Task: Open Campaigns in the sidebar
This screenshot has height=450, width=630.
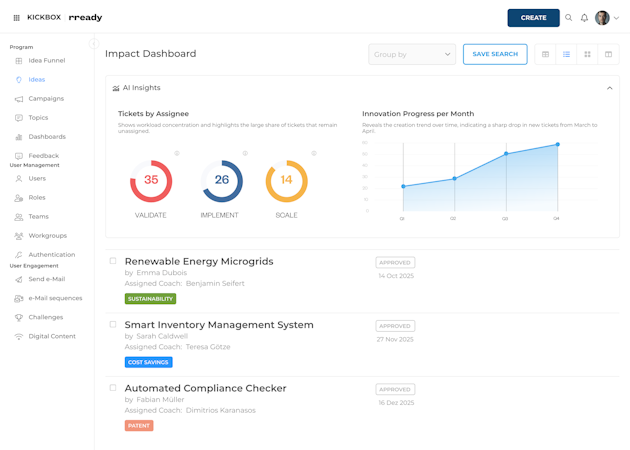Action: click(x=46, y=98)
